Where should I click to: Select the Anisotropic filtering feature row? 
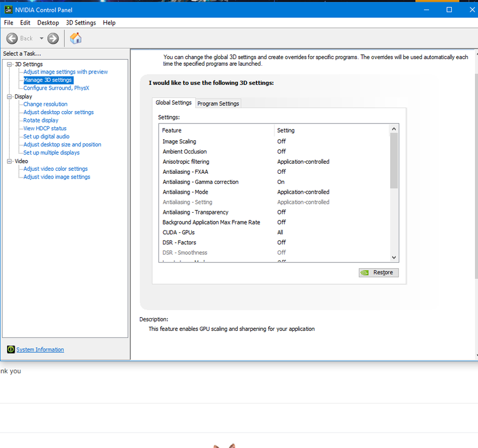pos(274,161)
